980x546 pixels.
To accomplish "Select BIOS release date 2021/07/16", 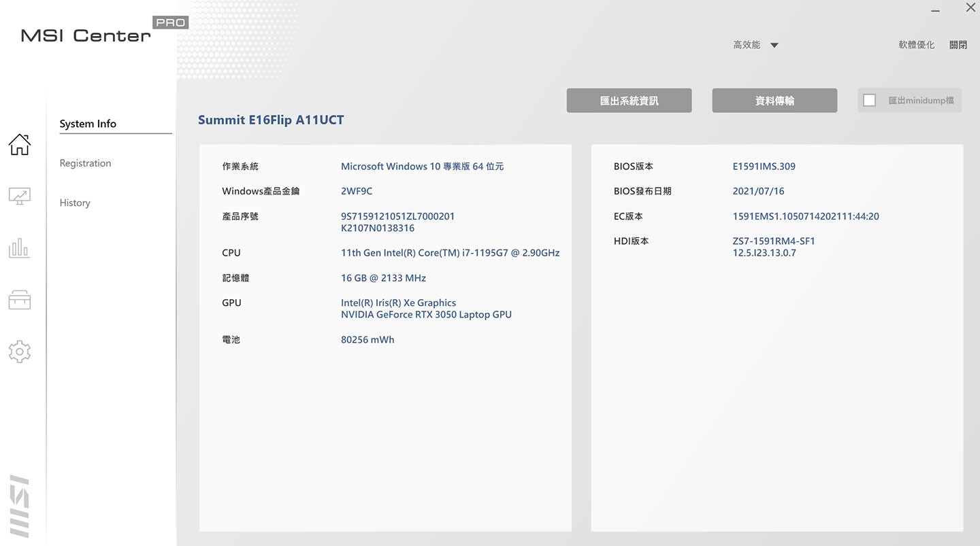I will [x=758, y=191].
